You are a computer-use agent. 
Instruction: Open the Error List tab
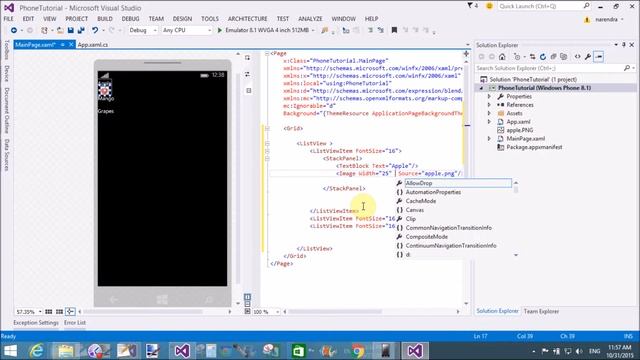pos(75,322)
